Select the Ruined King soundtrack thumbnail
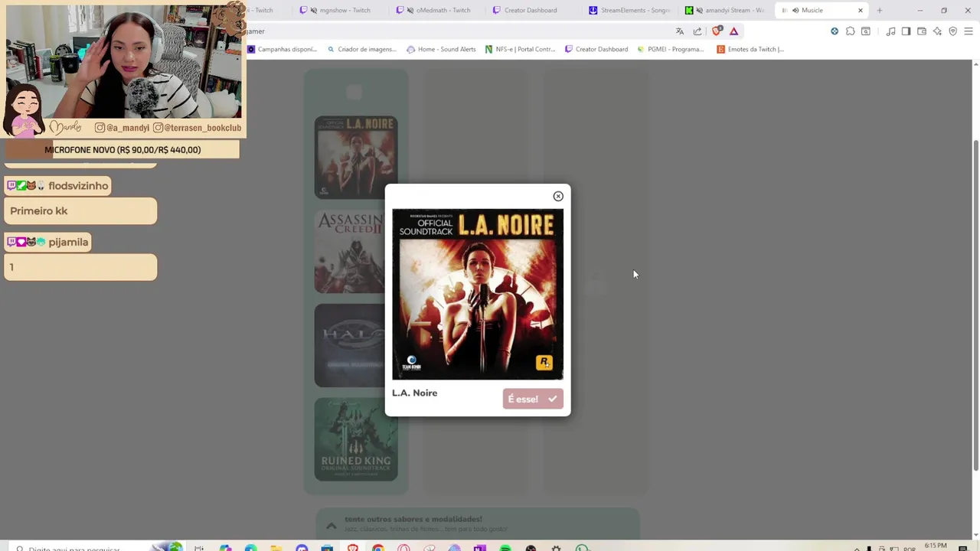Viewport: 980px width, 551px height. coord(356,439)
